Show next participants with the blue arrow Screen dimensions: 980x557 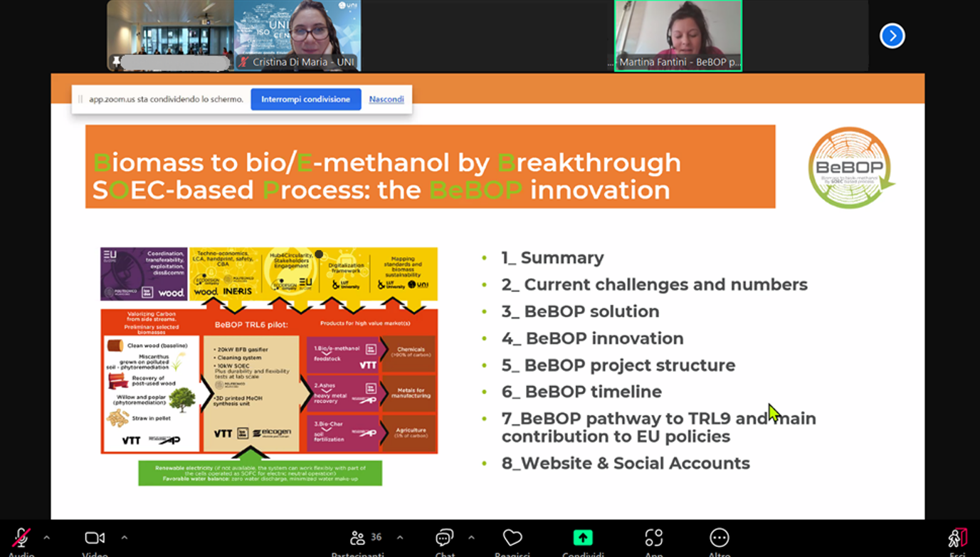pyautogui.click(x=892, y=36)
